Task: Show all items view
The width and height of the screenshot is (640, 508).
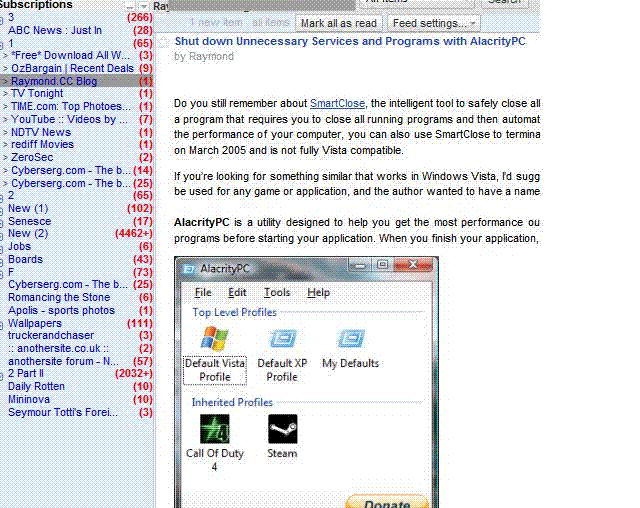Action: tap(271, 22)
